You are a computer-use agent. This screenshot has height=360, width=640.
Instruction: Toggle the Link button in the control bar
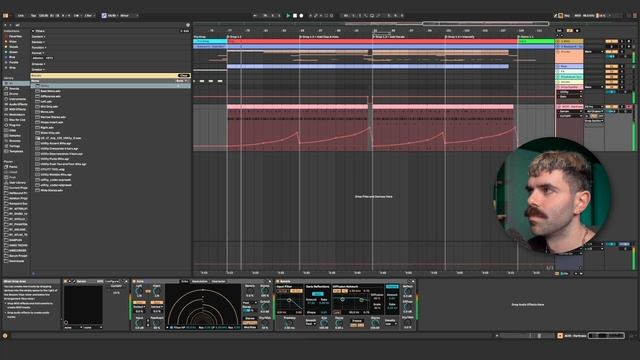pyautogui.click(x=21, y=16)
